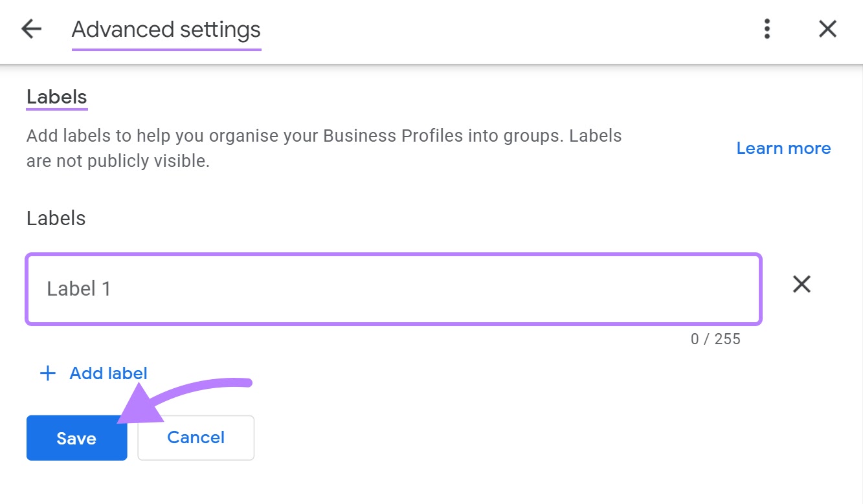Click the underlined Labels section heading
This screenshot has height=504, width=863.
[56, 97]
